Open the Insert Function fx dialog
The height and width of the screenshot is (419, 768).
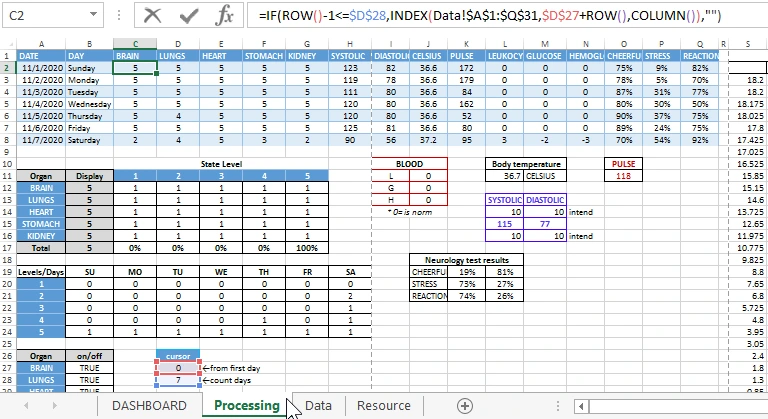click(x=224, y=16)
